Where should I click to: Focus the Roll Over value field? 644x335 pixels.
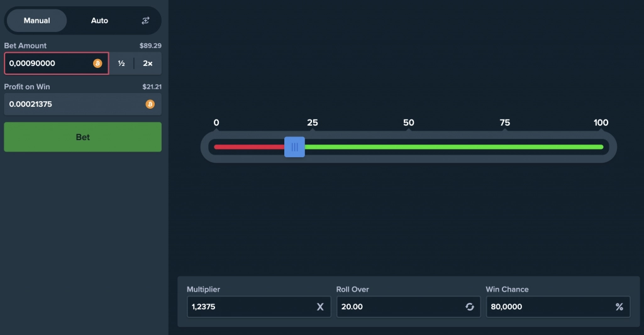(408, 307)
